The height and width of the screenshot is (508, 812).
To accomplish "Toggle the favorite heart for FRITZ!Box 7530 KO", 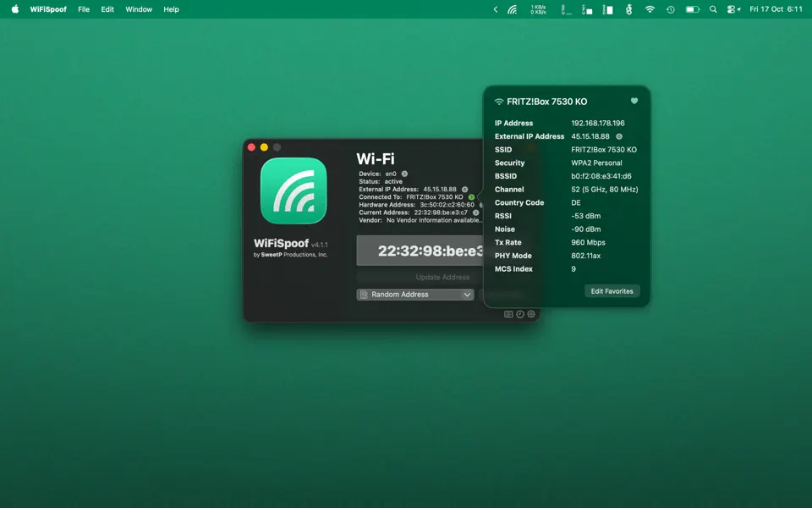I will click(634, 100).
